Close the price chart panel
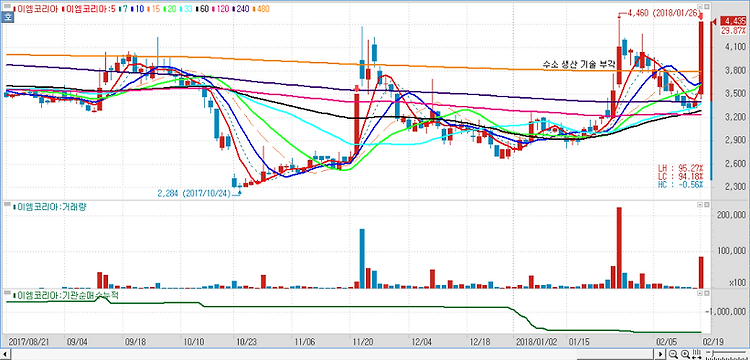 point(706,8)
